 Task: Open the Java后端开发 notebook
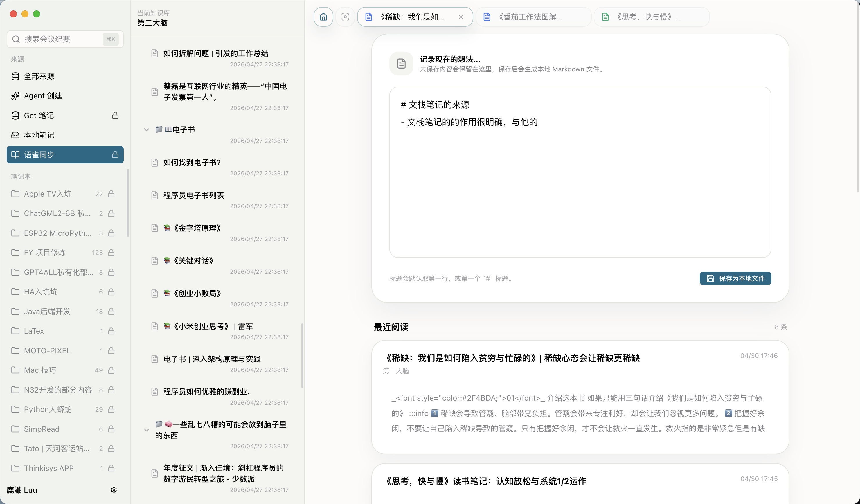click(x=63, y=312)
